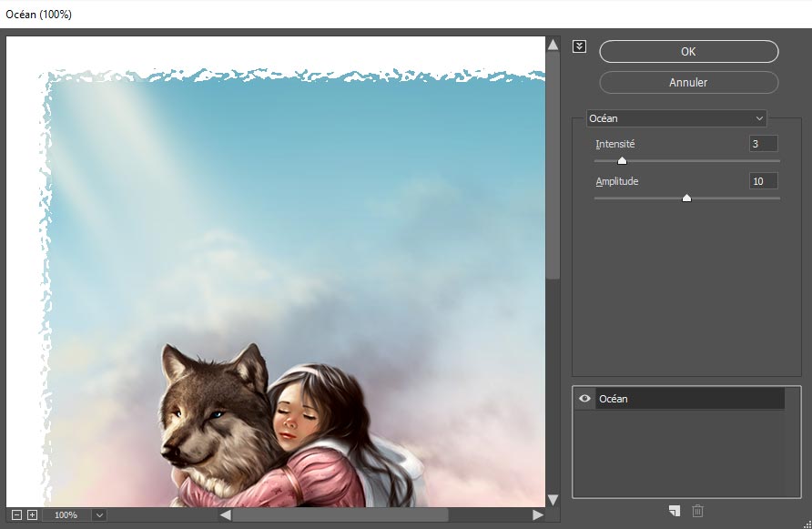
Task: Zoom in with the plus icon
Action: (x=32, y=514)
